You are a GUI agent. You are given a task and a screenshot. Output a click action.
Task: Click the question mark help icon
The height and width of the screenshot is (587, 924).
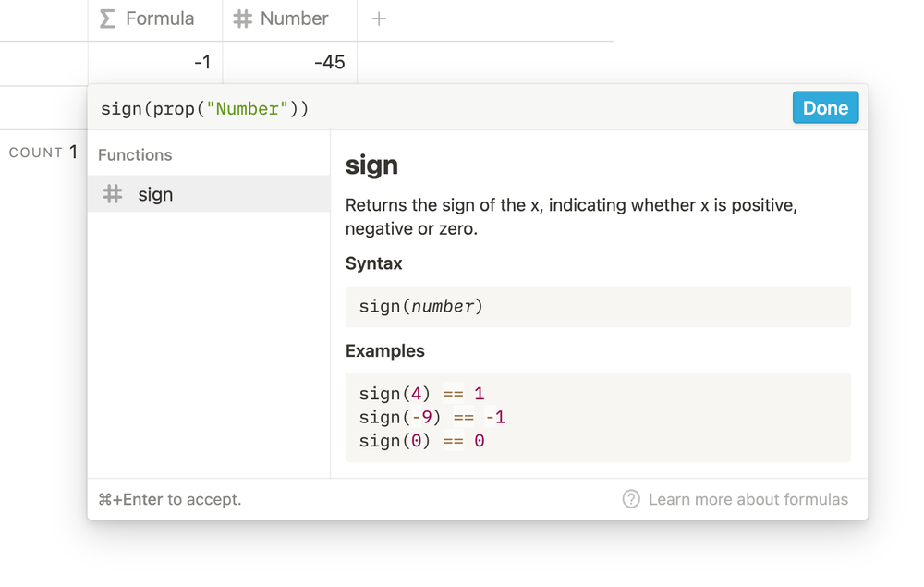631,499
